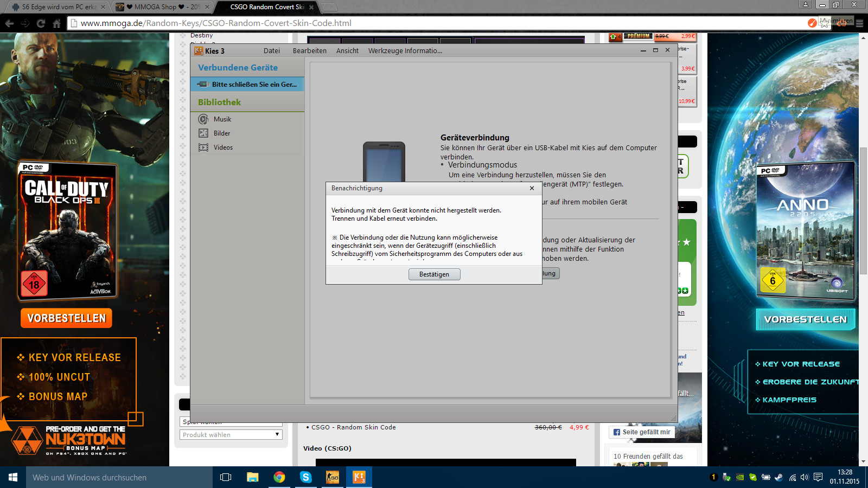
Task: Open Skype from the taskbar
Action: tap(306, 477)
